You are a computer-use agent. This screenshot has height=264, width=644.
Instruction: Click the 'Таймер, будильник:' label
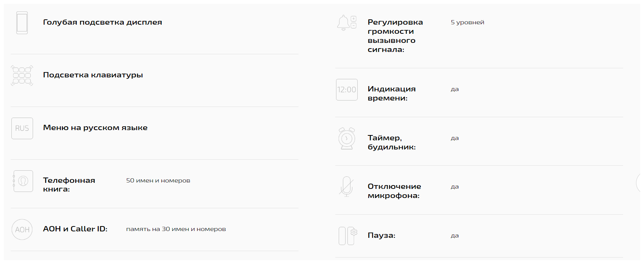pyautogui.click(x=391, y=143)
